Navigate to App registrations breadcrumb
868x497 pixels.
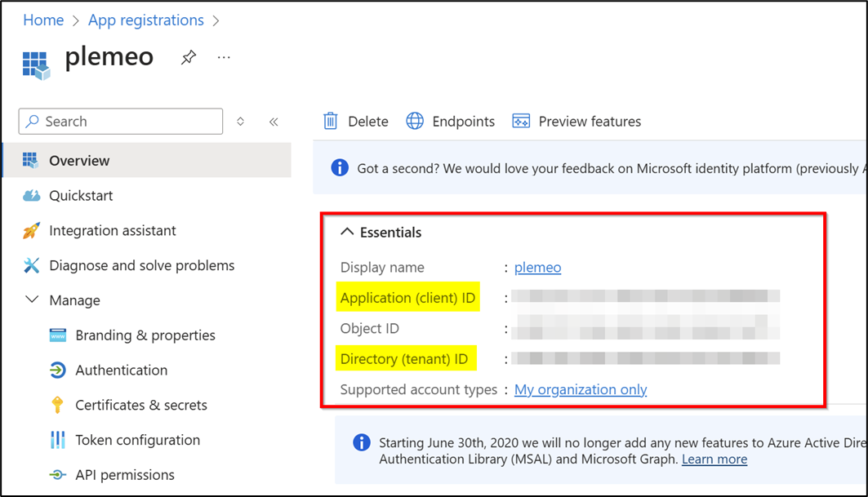pos(145,20)
